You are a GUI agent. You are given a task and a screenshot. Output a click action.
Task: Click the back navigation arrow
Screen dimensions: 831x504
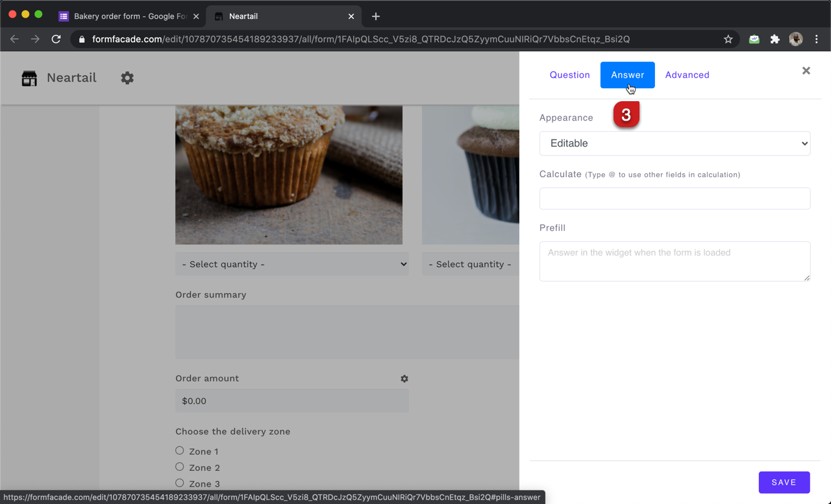click(14, 39)
